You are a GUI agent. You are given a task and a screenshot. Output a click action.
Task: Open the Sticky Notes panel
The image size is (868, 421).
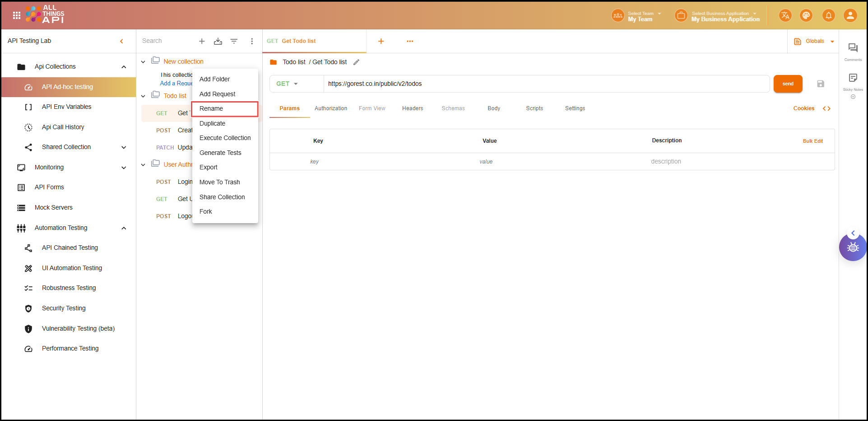[x=853, y=78]
